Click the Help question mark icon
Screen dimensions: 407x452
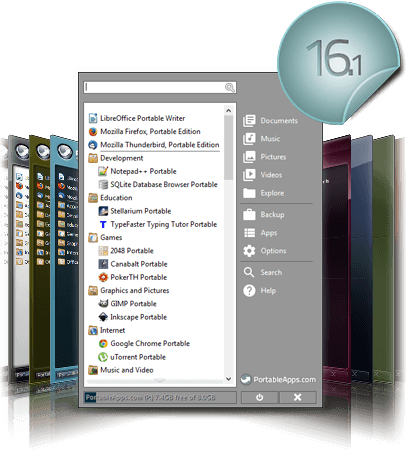249,291
